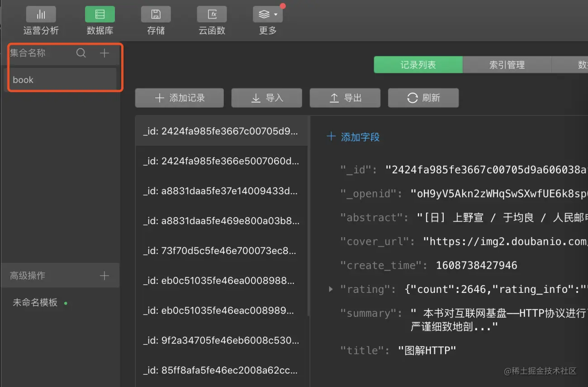Select record _id 9f2a34705fe46eb6008c530...

222,340
